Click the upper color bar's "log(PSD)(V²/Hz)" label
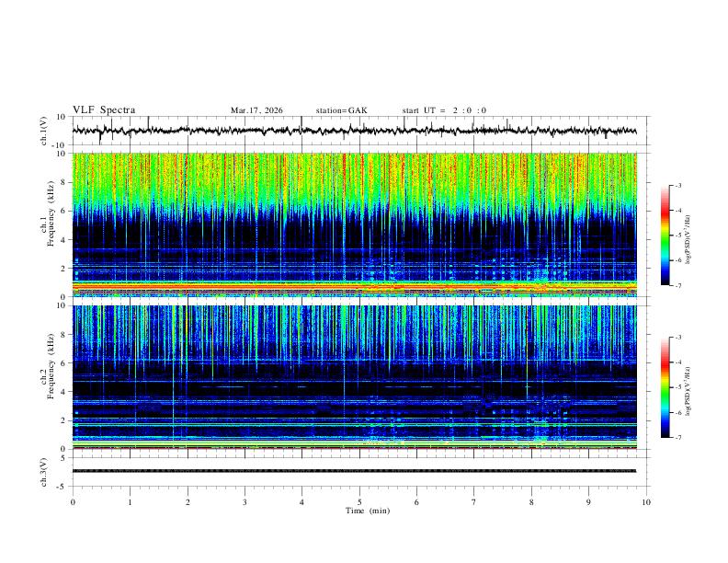Viewport: 728px width, 563px height. tap(688, 240)
